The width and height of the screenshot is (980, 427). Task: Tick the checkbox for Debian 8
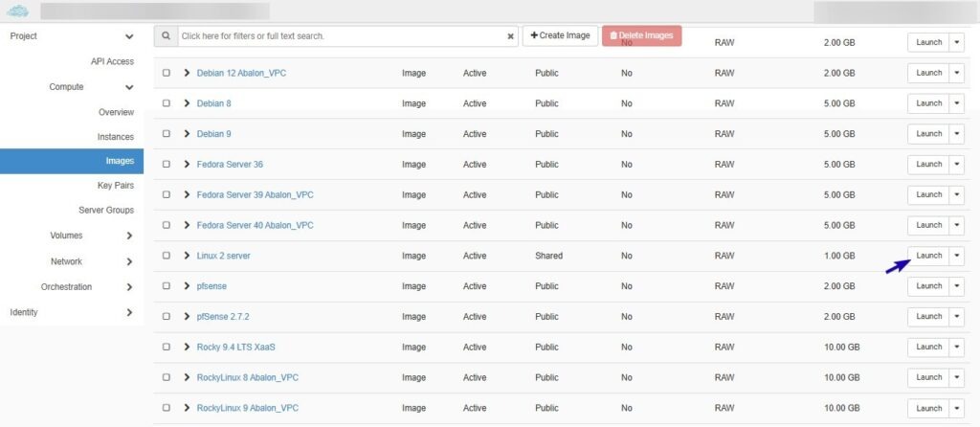[167, 103]
